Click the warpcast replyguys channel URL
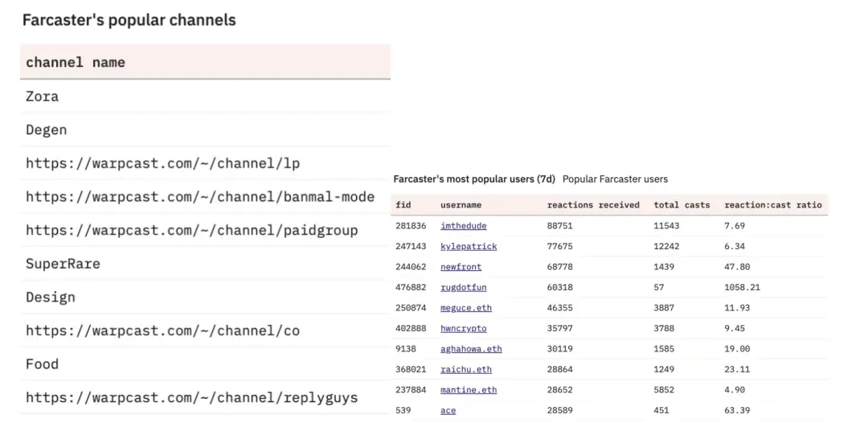Image resolution: width=868 pixels, height=427 pixels. click(191, 397)
